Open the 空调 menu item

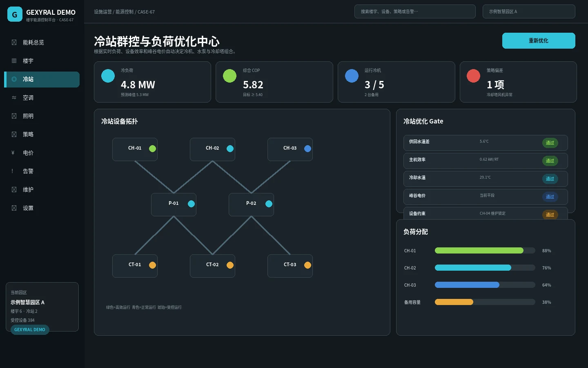tap(42, 98)
